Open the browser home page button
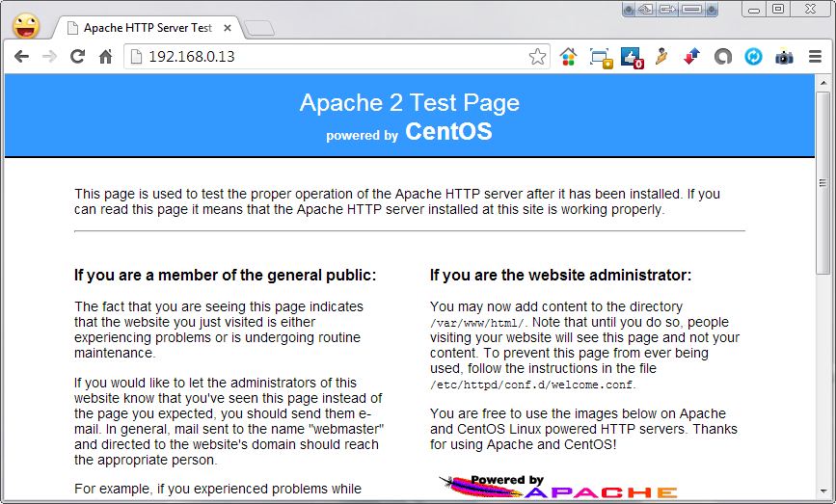 click(105, 57)
